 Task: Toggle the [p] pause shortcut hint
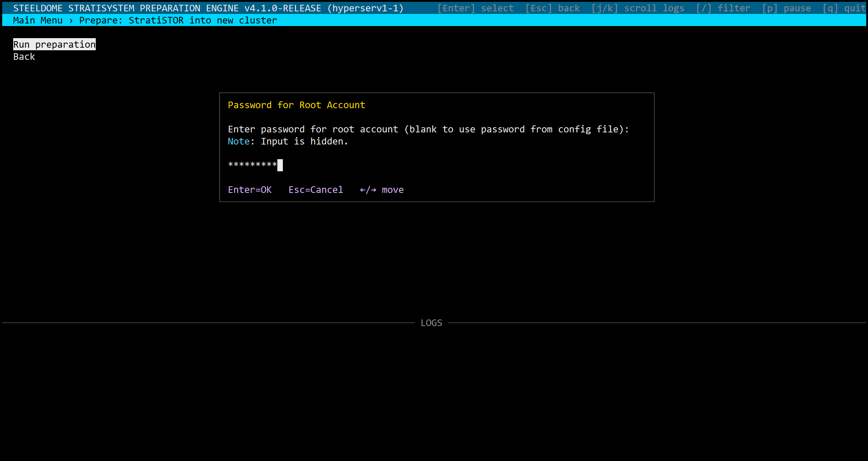(786, 8)
